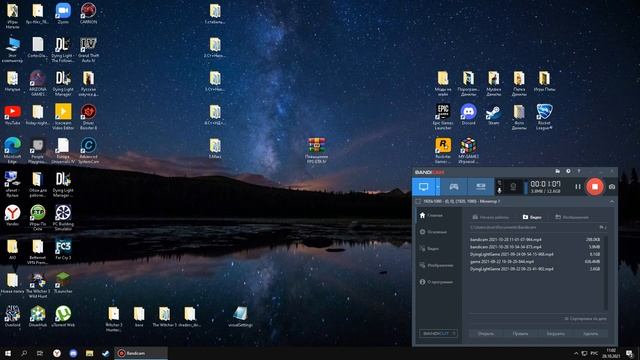Select the WinRAR archive in desktop center
Image resolution: width=640 pixels, height=360 pixels.
click(x=316, y=151)
